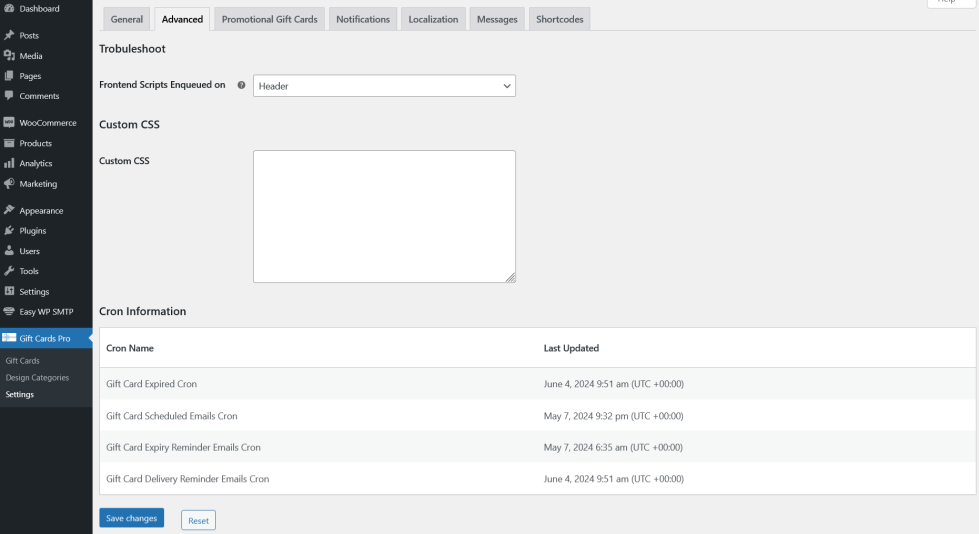Viewport: 979px width, 534px height.
Task: Open the Gift Cards submenu link
Action: [x=23, y=361]
